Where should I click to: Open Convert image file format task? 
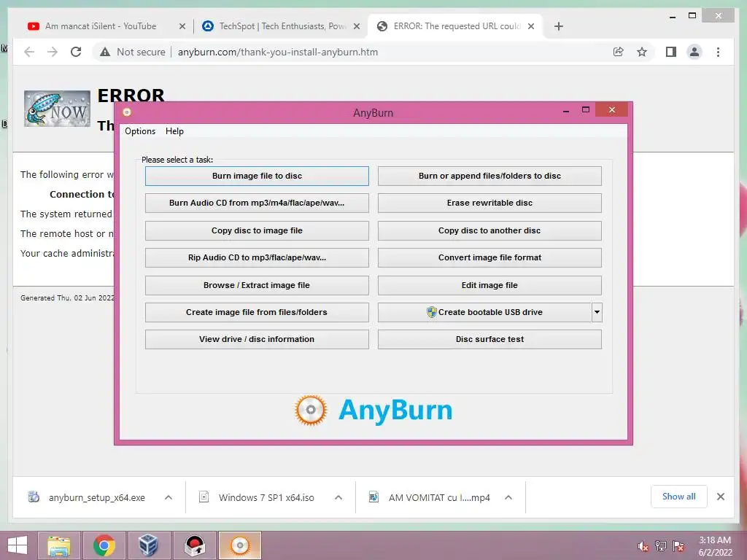click(489, 257)
